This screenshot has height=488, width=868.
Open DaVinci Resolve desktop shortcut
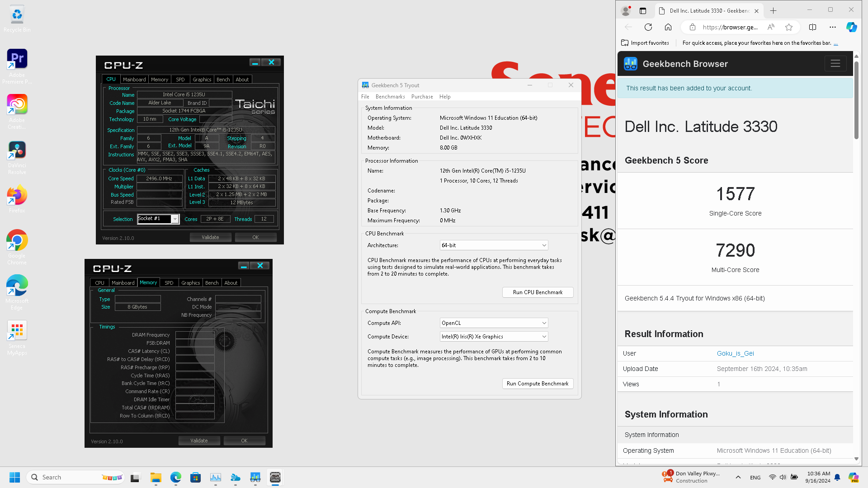click(17, 158)
